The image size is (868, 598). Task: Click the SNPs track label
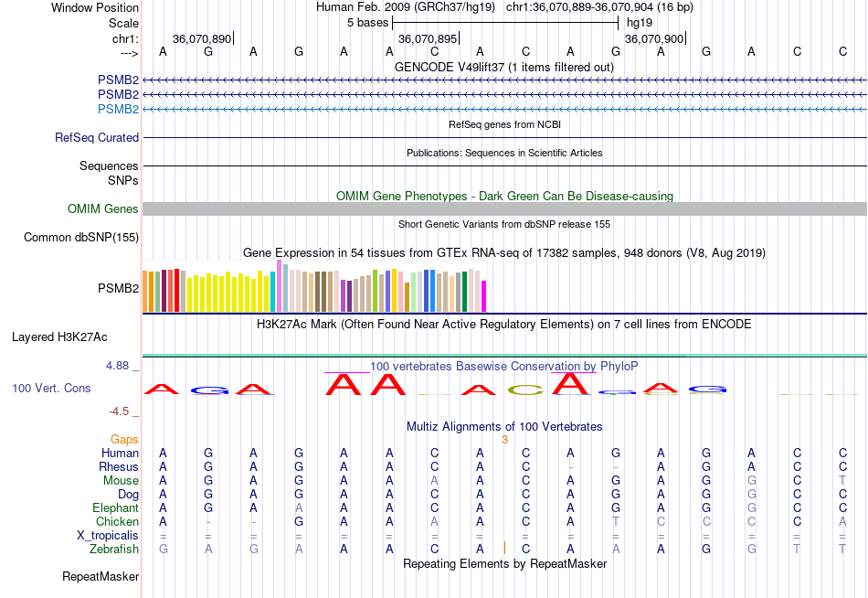[x=123, y=181]
